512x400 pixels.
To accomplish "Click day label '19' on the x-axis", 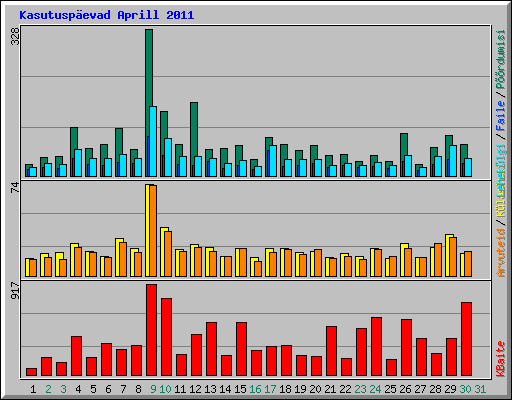I will click(x=300, y=389).
